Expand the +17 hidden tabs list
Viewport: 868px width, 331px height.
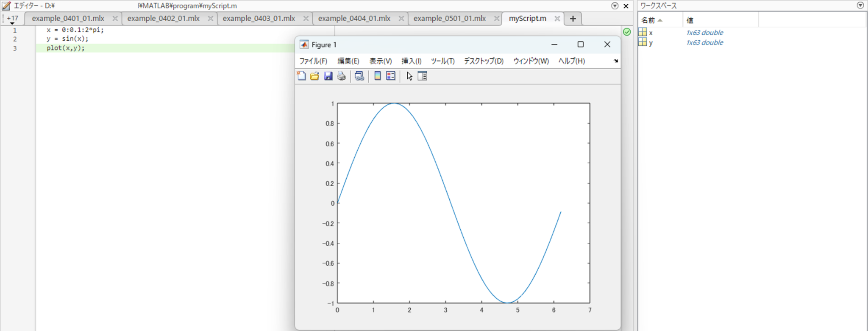click(12, 20)
